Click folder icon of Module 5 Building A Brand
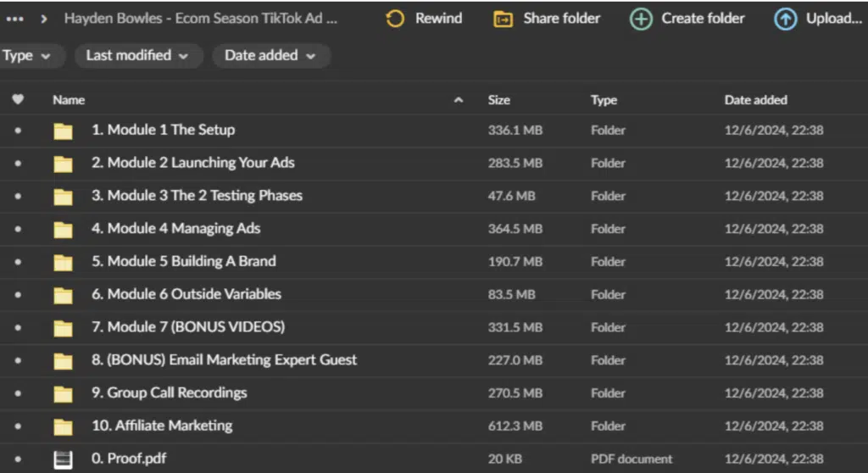The height and width of the screenshot is (473, 868). click(x=63, y=262)
